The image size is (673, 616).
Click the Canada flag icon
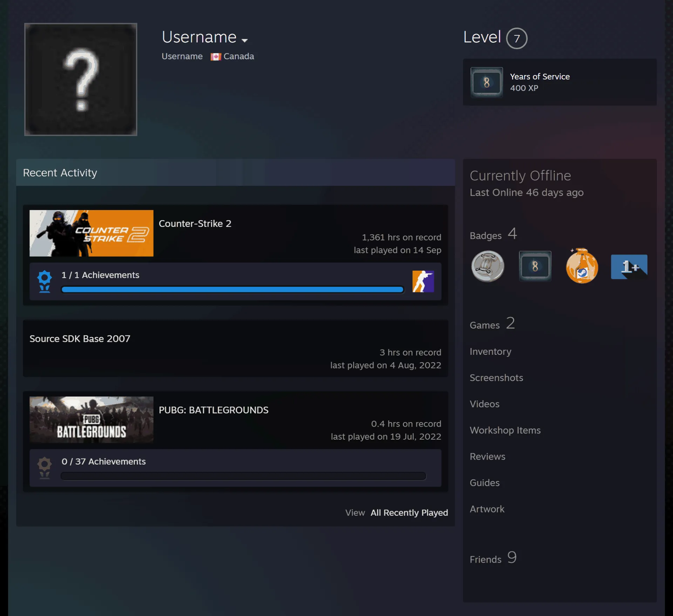[216, 57]
